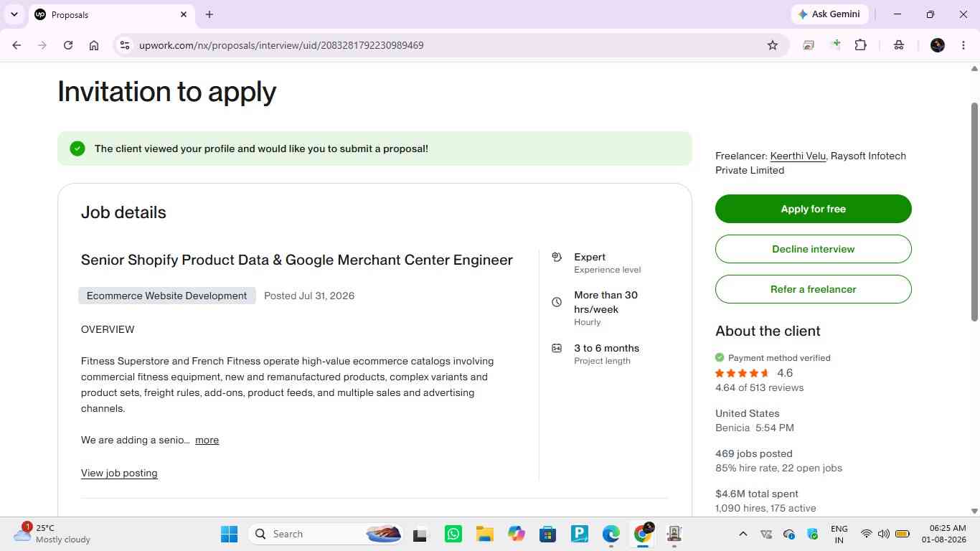The width and height of the screenshot is (980, 551).
Task: Bookmark this page with the star icon
Action: (773, 45)
